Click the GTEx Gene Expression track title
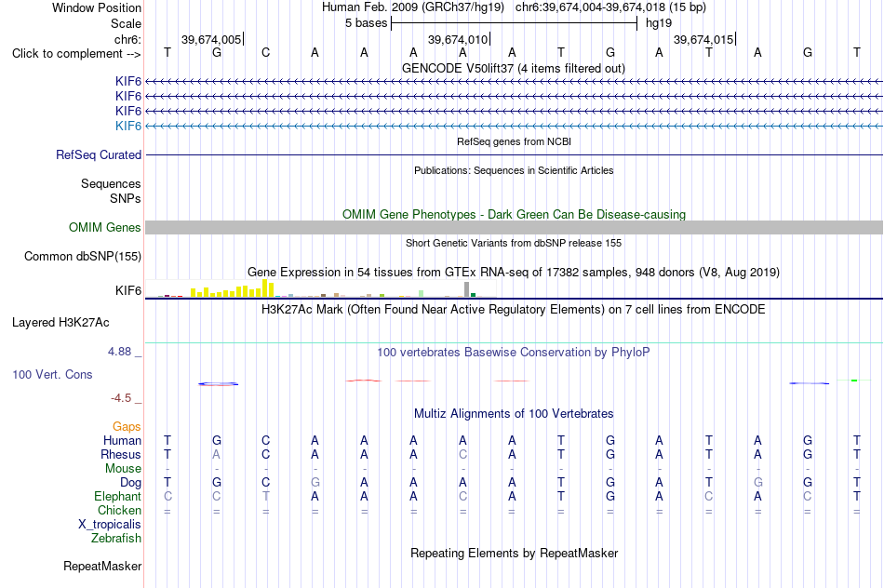Image resolution: width=884 pixels, height=588 pixels. tap(514, 273)
